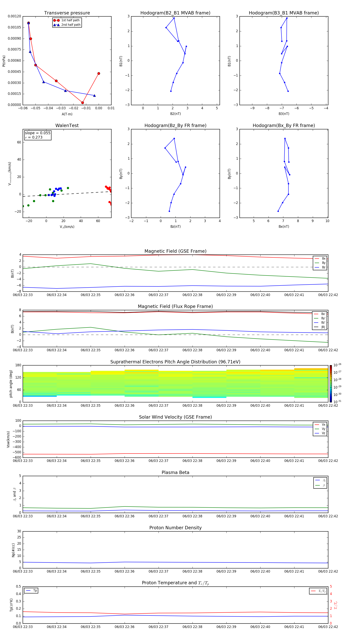Click the red point cluster in WalenTest
The height and width of the screenshot is (644, 351).
[108, 189]
